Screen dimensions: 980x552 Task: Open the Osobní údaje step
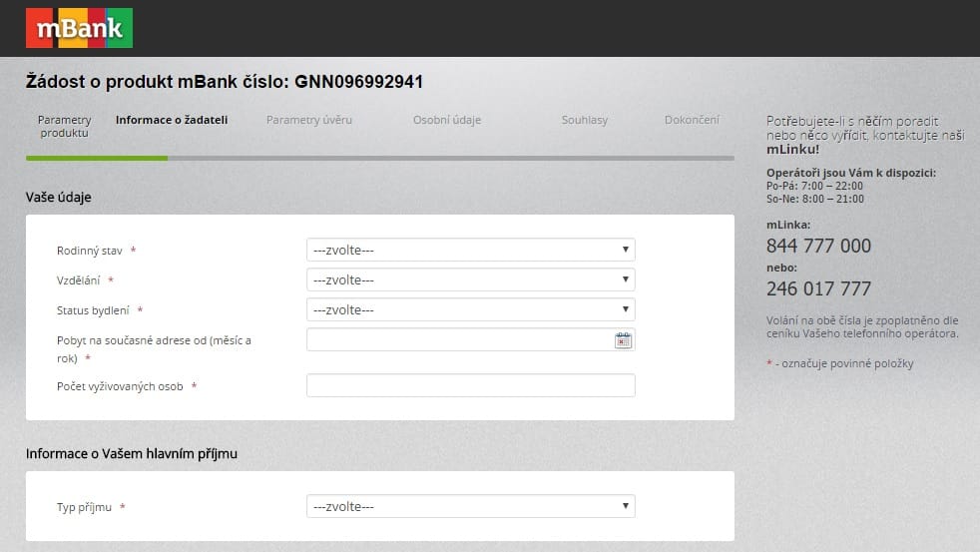click(447, 120)
